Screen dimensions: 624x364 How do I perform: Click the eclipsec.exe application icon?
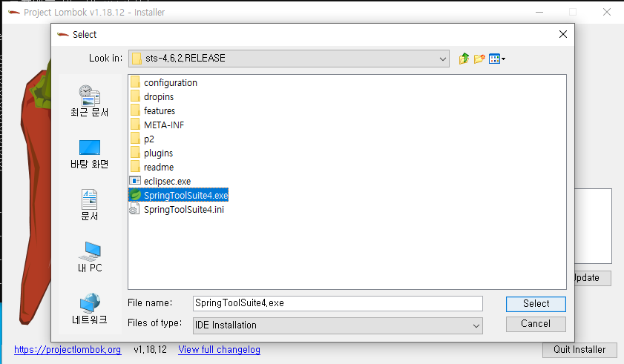click(x=135, y=181)
